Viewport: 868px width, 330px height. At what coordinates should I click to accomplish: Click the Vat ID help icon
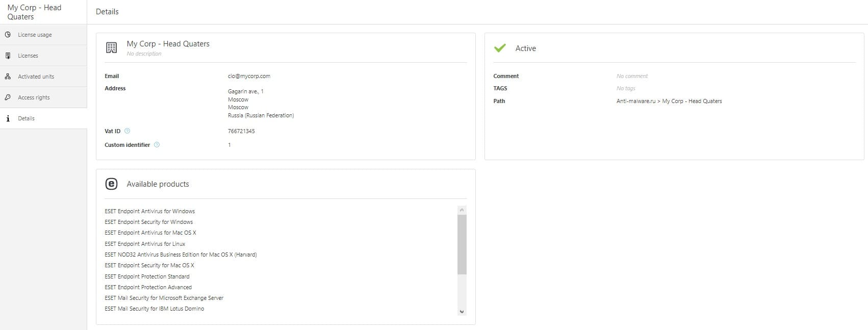coord(127,131)
